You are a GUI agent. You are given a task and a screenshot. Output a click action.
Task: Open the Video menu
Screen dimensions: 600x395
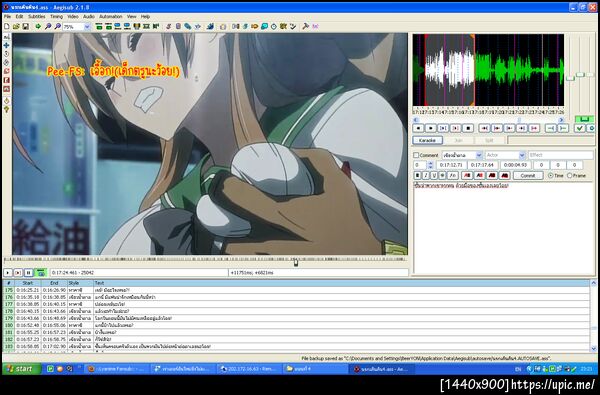[x=73, y=16]
